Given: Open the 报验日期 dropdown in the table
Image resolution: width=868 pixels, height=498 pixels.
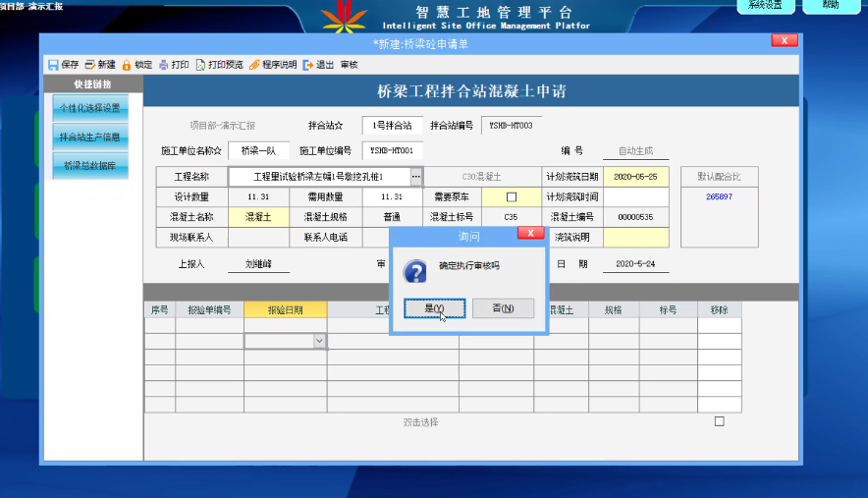Looking at the screenshot, I should (319, 341).
